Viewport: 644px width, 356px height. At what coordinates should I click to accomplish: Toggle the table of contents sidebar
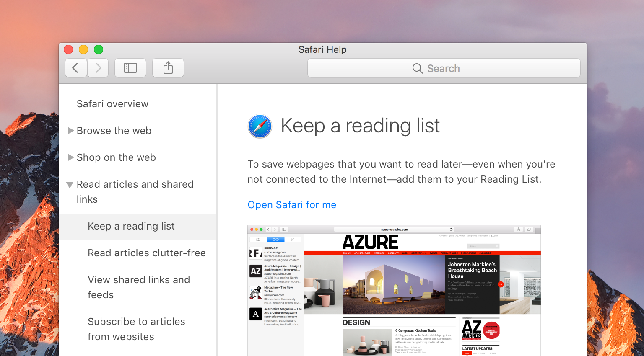[x=130, y=68]
